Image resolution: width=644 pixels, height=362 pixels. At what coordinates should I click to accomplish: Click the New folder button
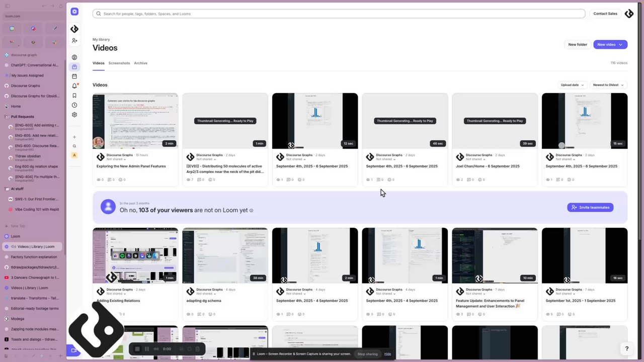click(x=578, y=45)
